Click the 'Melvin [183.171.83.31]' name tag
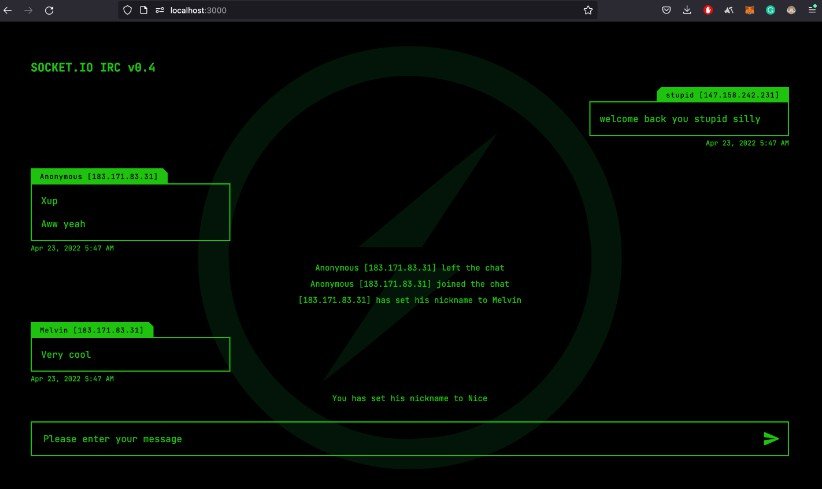Image resolution: width=822 pixels, height=489 pixels. 91,330
